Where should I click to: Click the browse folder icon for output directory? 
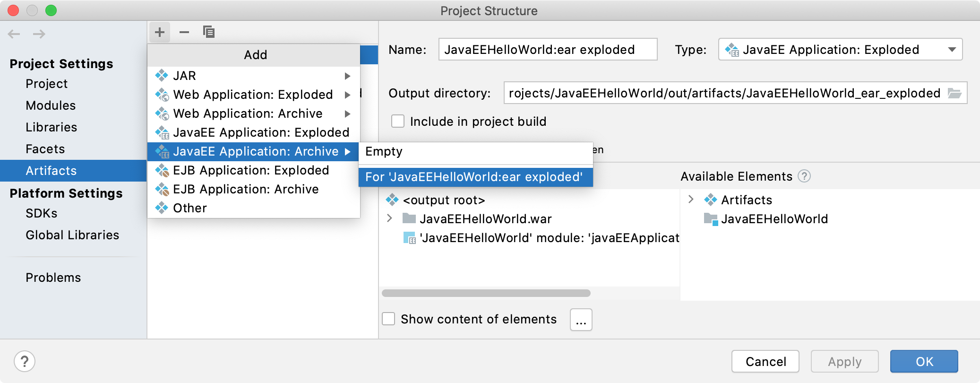tap(954, 93)
